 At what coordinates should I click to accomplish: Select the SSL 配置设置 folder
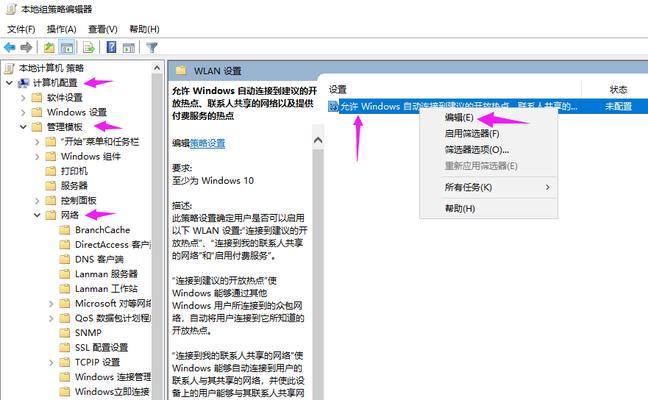click(x=102, y=348)
